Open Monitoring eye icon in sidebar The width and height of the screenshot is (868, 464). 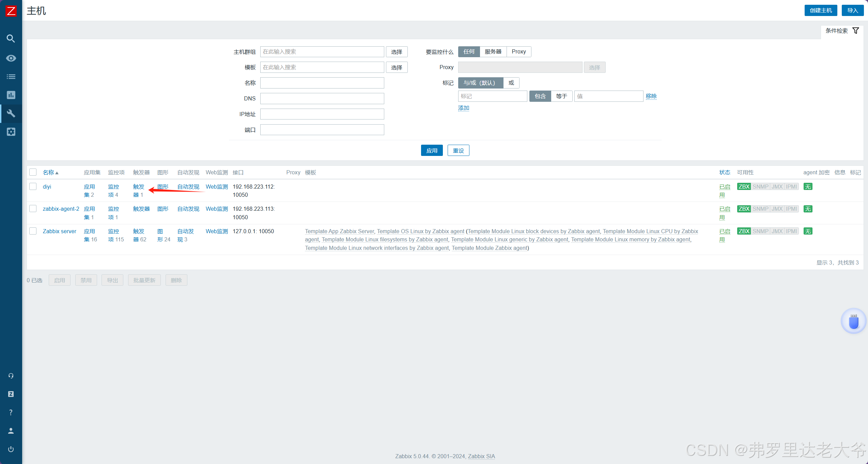11,58
